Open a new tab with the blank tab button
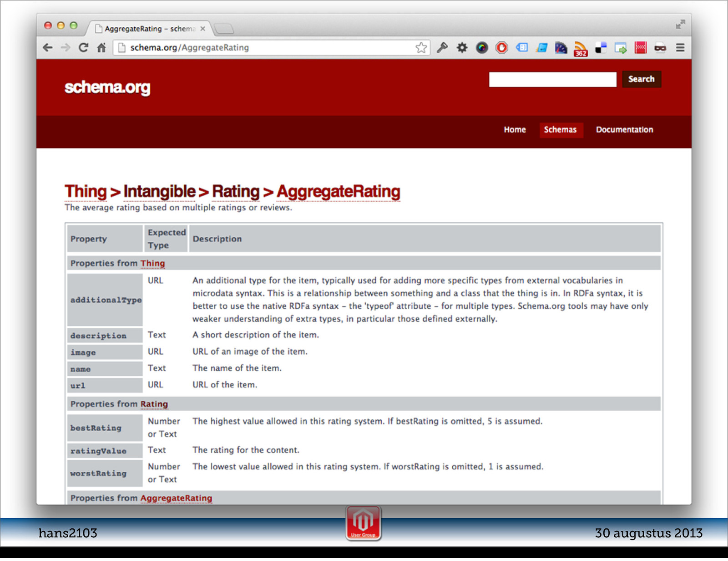Screen dimensions: 728x561 click(224, 29)
